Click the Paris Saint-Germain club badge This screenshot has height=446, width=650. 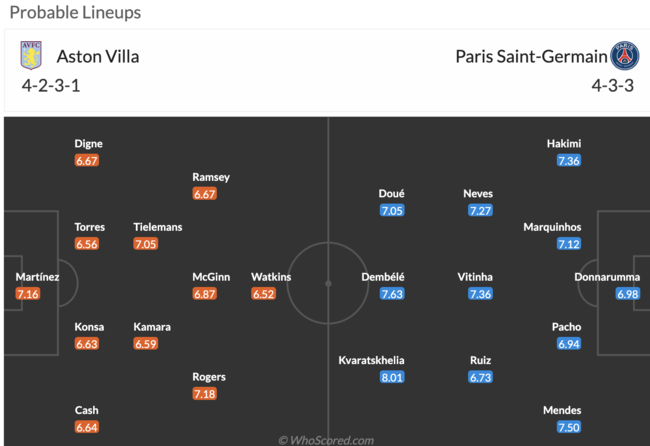tap(625, 56)
